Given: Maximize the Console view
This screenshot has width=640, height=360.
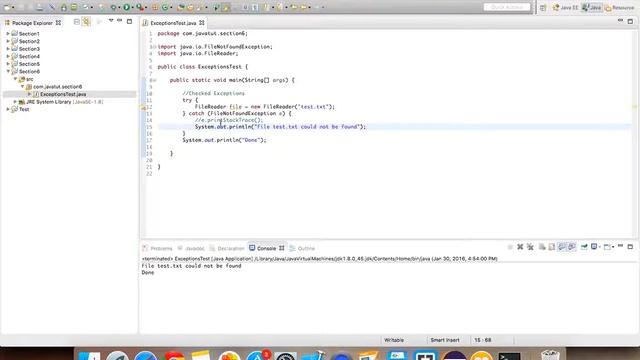Looking at the screenshot, I should coord(630,247).
